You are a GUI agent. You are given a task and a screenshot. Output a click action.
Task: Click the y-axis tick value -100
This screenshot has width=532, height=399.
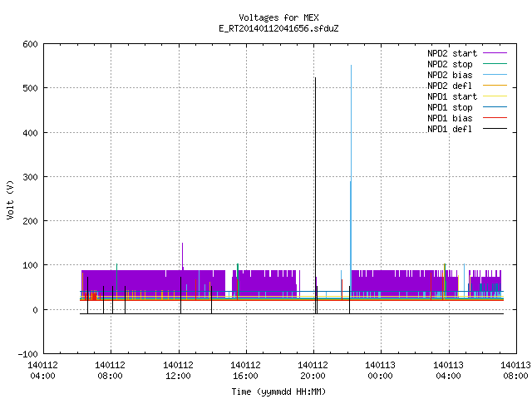click(27, 354)
